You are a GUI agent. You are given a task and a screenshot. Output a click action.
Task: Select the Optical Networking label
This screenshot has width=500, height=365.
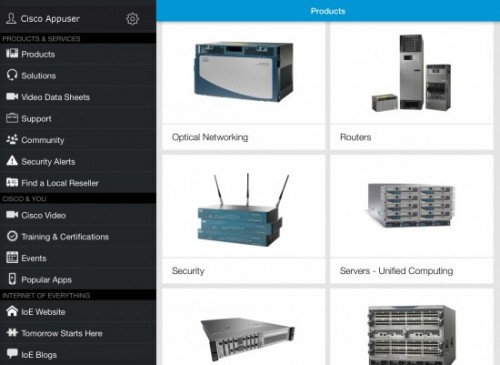(x=210, y=137)
